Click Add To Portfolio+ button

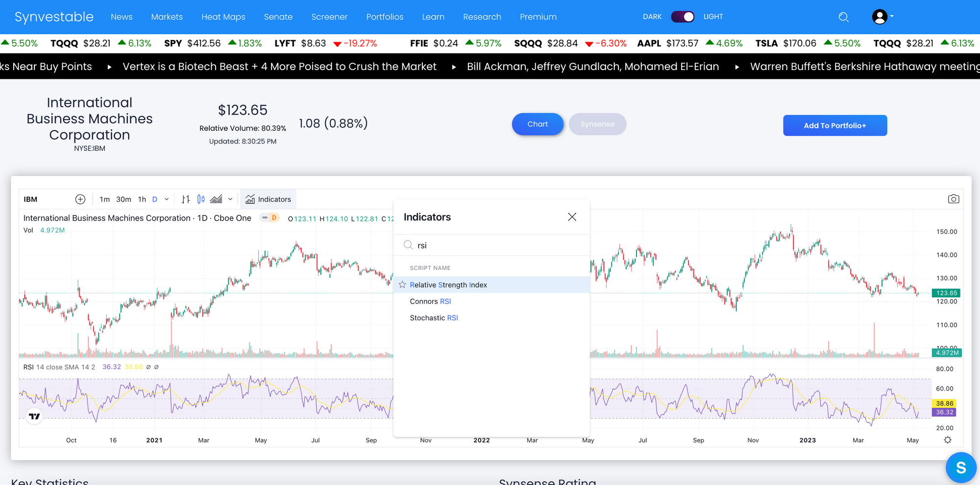(835, 125)
